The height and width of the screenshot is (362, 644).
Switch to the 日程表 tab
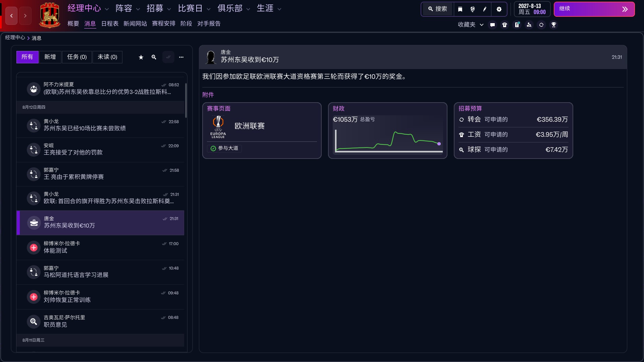[110, 23]
